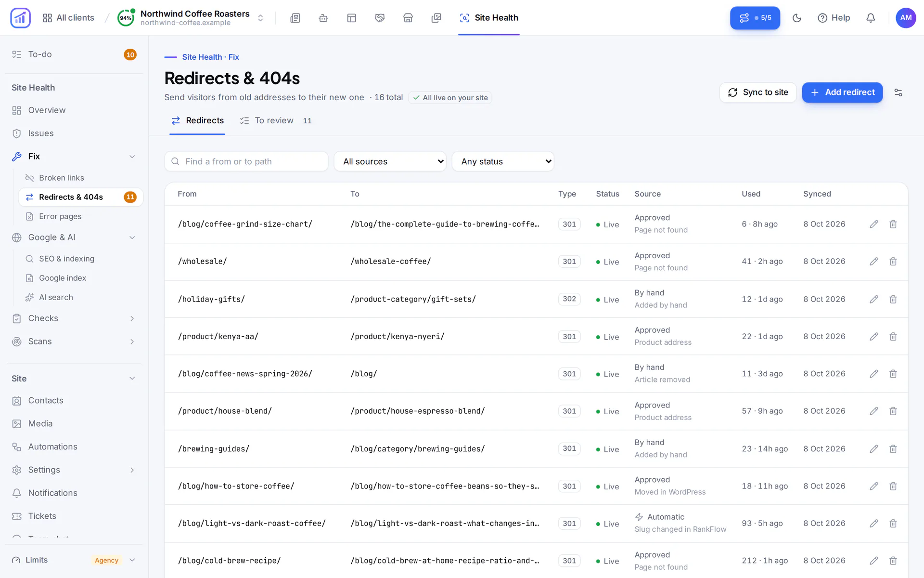Expand the Limits Agency panel
The height and width of the screenshot is (578, 924).
74,560
